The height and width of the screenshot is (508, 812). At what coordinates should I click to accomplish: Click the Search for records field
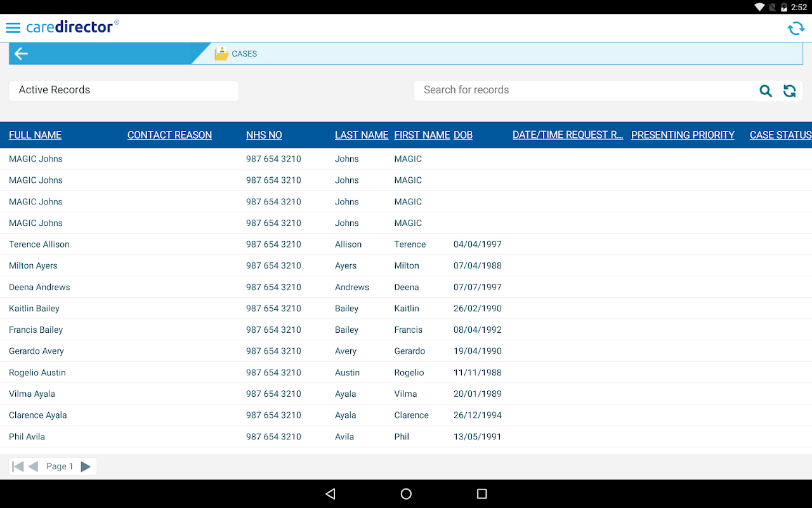tap(586, 90)
